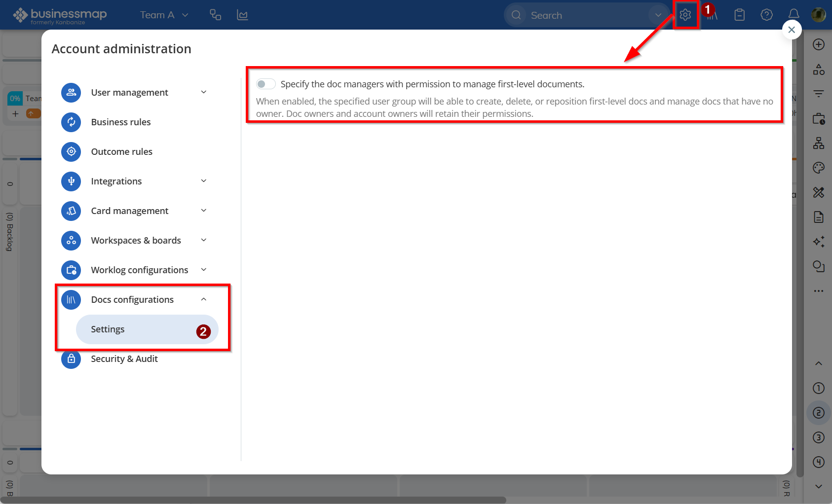The image size is (832, 504).
Task: Open the help question mark icon
Action: [766, 15]
